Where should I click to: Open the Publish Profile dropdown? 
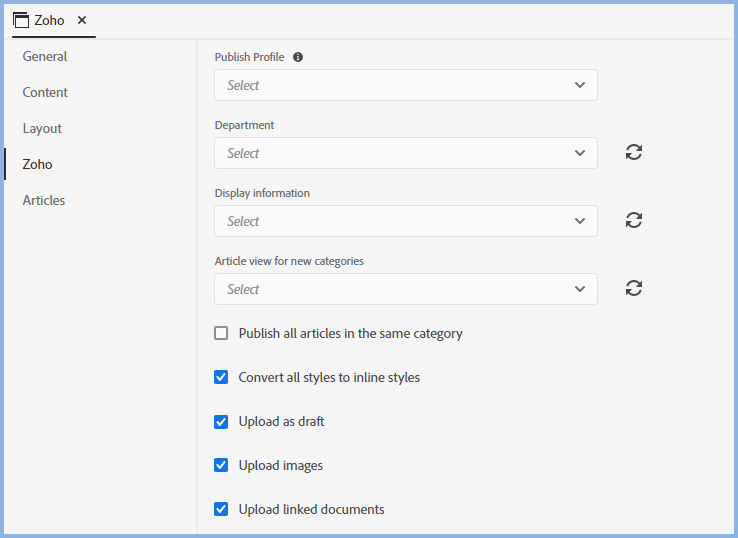[x=405, y=85]
